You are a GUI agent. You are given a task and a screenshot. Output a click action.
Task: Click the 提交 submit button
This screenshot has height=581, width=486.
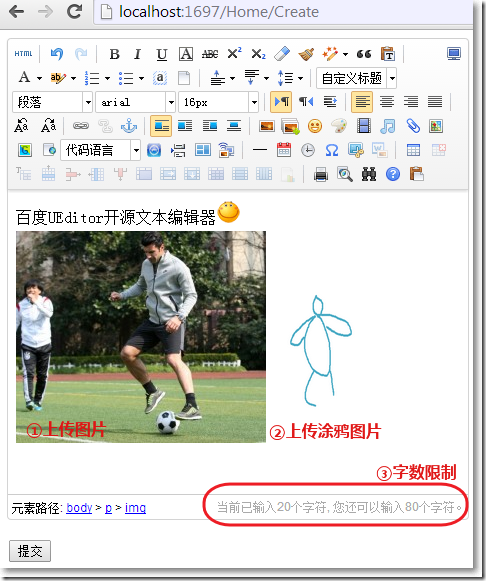(30, 551)
